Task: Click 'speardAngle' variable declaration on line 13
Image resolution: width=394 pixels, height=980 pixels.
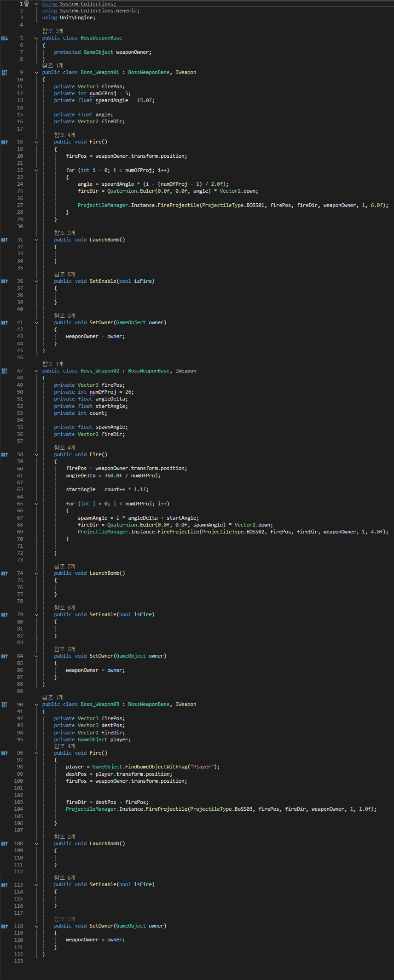Action: click(112, 101)
